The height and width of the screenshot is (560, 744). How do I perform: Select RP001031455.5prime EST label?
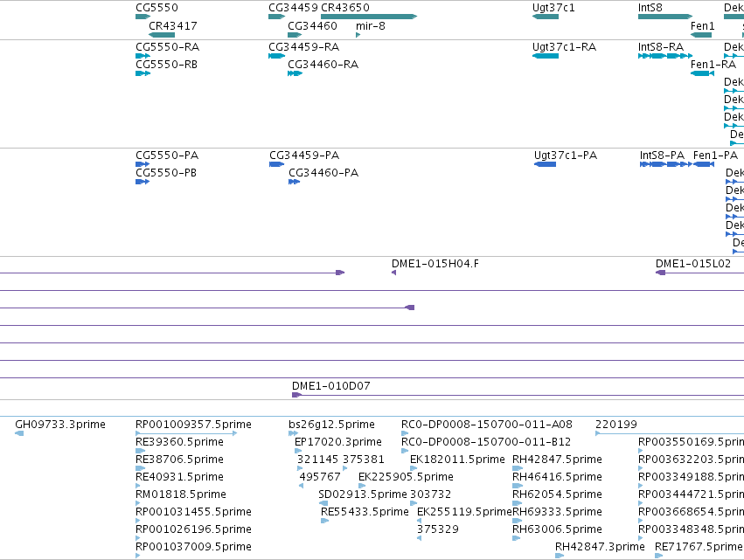tap(193, 512)
